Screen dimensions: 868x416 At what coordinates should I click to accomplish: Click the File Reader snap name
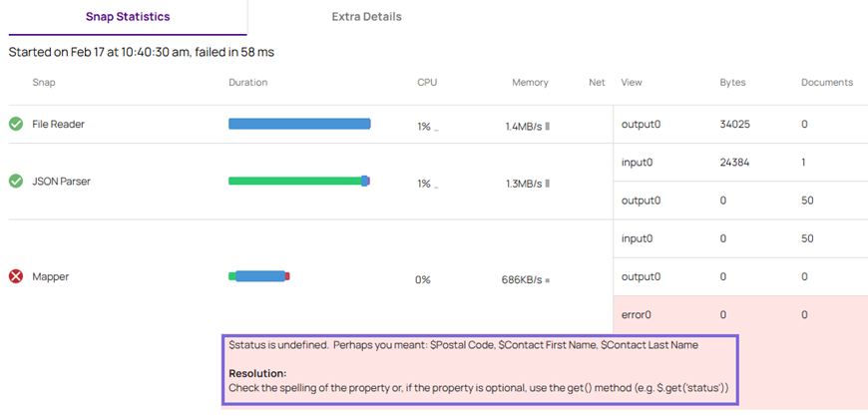[x=58, y=124]
